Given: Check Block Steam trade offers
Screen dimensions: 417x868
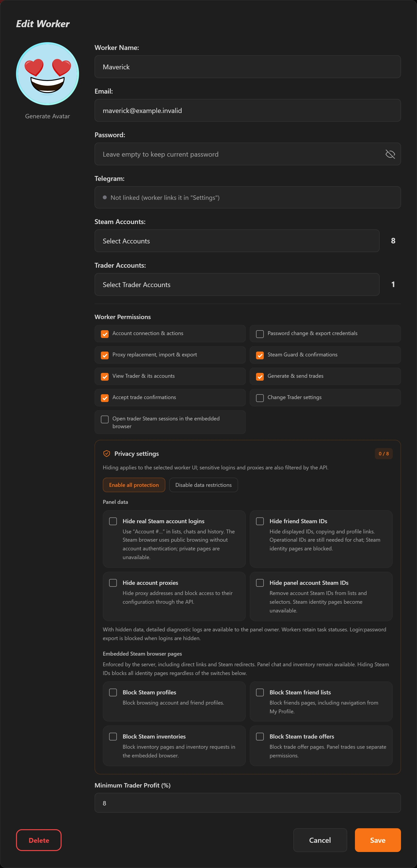Looking at the screenshot, I should click(260, 737).
